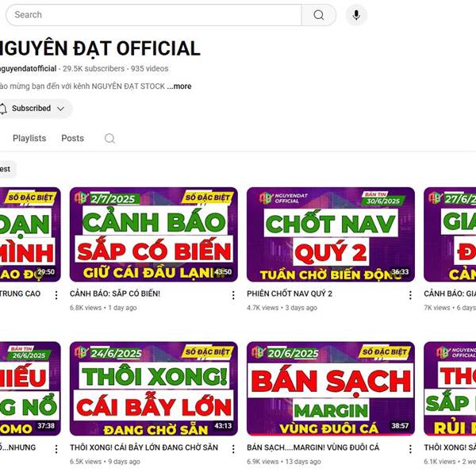
Task: Open options menu for CẢNH BÁO: SẮP CÓ BIẾN video
Action: [233, 295]
